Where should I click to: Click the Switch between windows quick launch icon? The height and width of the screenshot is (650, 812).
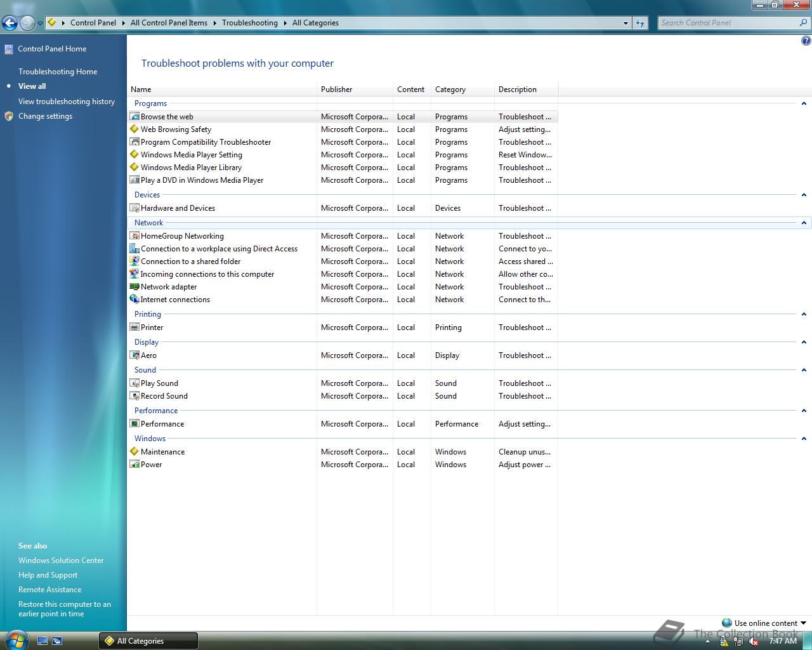pyautogui.click(x=57, y=641)
